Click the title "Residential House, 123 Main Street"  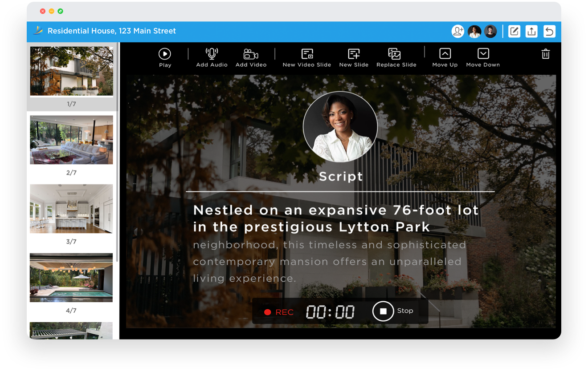tap(112, 31)
